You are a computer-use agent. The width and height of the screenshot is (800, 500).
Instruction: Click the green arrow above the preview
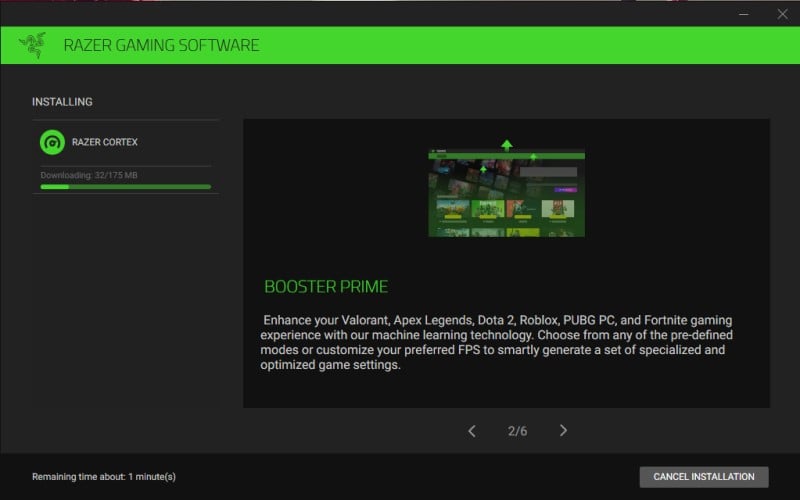(507, 145)
